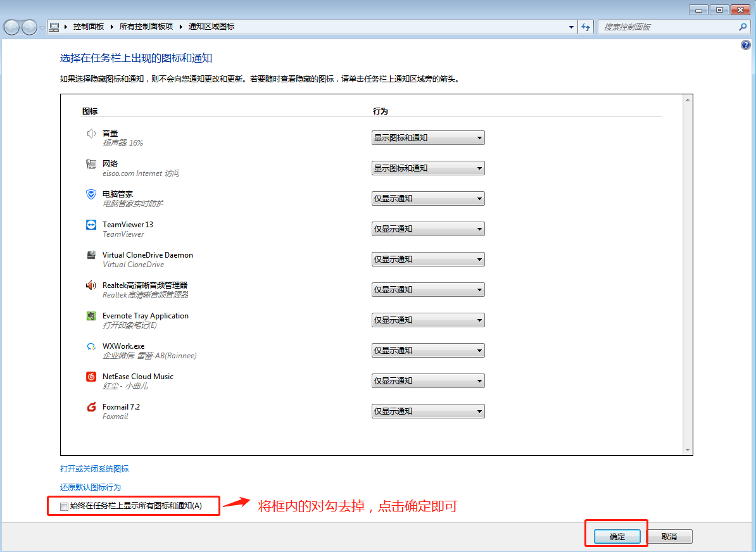Click the list scrollbar down arrow

click(x=688, y=450)
